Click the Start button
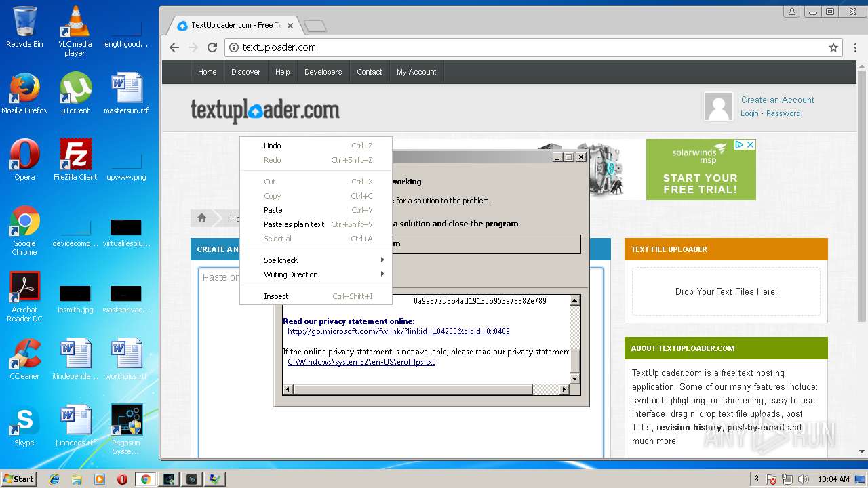This screenshot has height=488, width=868. click(19, 479)
